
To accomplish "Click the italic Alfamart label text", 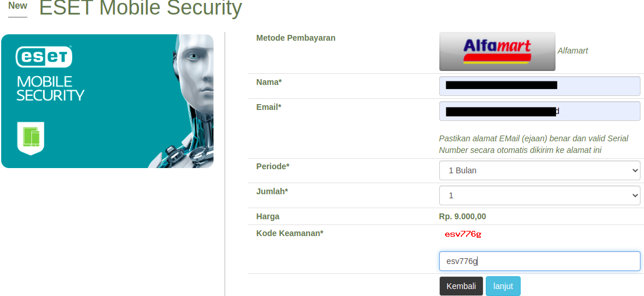I will click(572, 51).
